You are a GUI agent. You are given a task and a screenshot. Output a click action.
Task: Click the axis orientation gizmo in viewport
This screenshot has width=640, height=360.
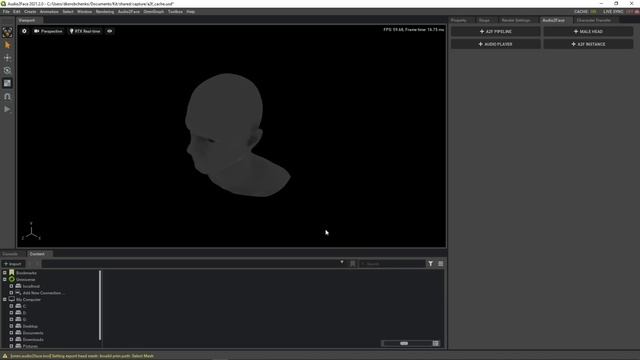[x=31, y=232]
